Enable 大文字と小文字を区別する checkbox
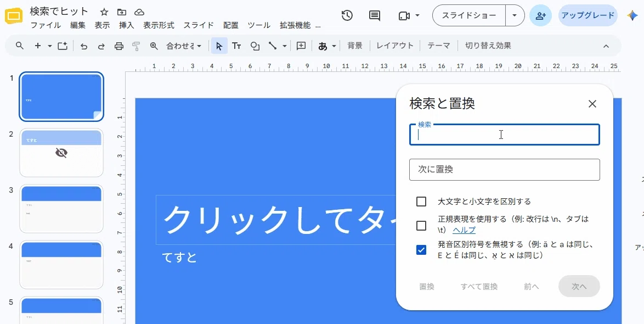Viewport: 644px width, 324px height. point(421,202)
